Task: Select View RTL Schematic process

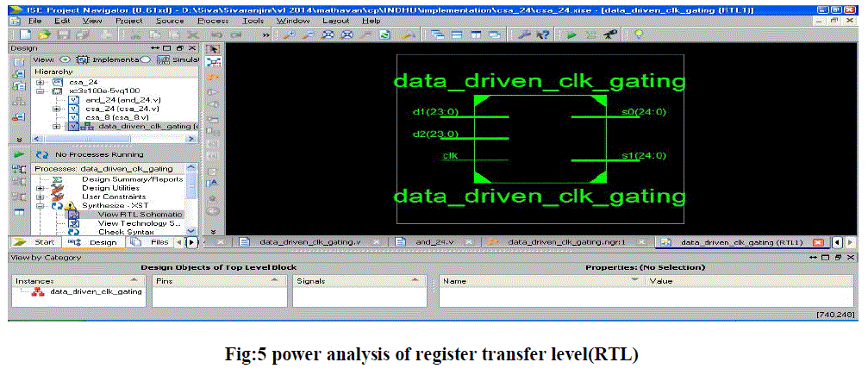Action: [140, 215]
